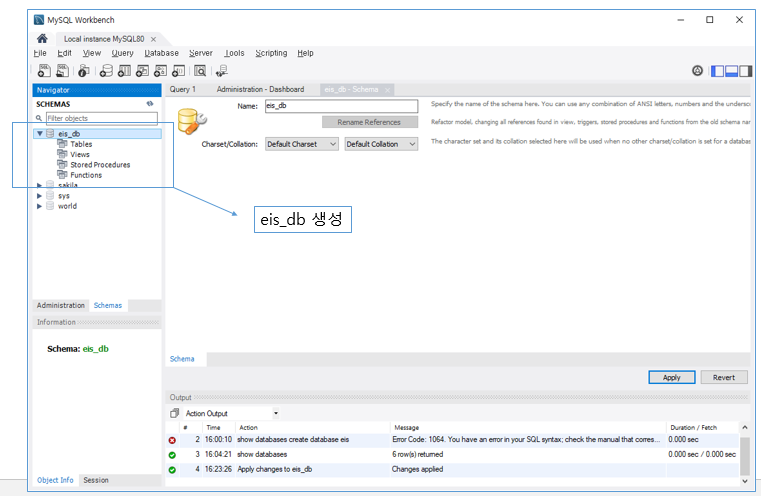The width and height of the screenshot is (761, 496).
Task: Click the Tables folder icon
Action: point(62,144)
